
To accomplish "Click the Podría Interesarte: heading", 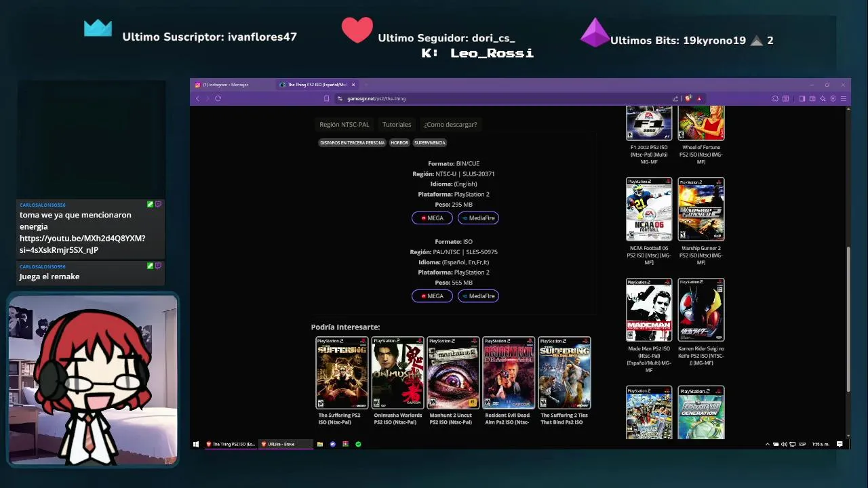I will [346, 327].
